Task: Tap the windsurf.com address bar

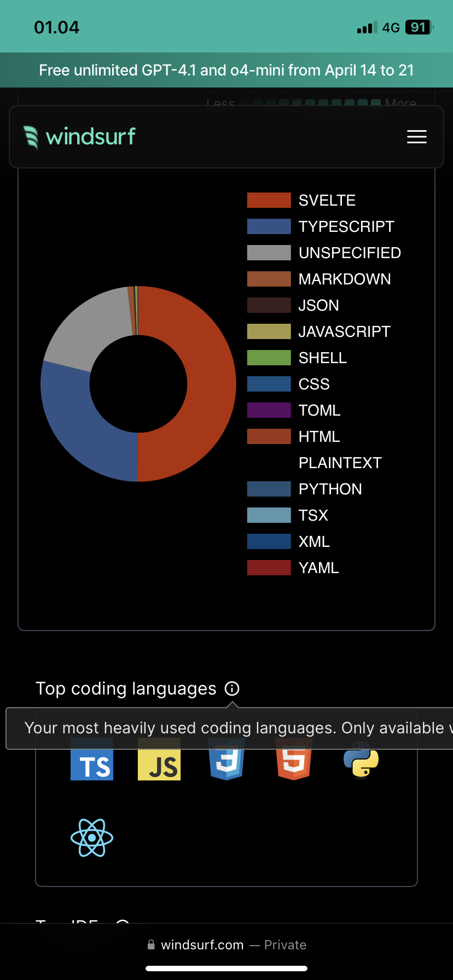Action: tap(226, 945)
